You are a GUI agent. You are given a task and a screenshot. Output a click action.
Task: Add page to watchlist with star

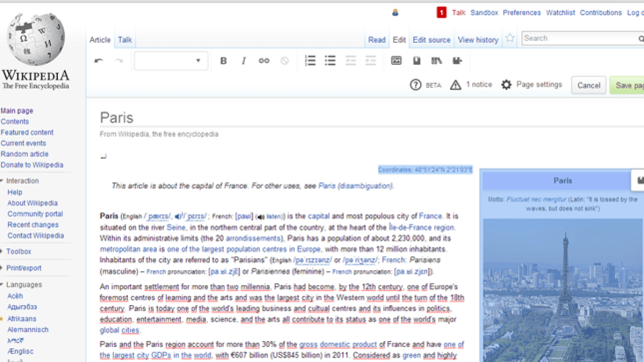pyautogui.click(x=510, y=38)
